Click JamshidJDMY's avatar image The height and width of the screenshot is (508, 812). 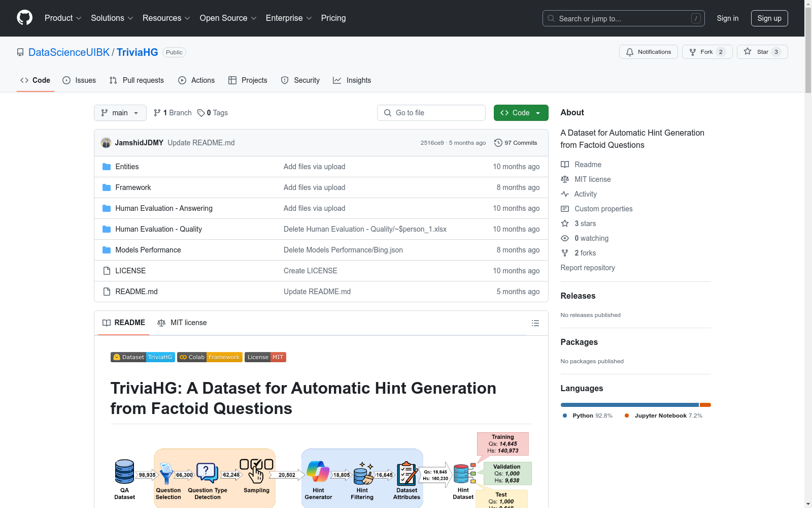tap(106, 143)
